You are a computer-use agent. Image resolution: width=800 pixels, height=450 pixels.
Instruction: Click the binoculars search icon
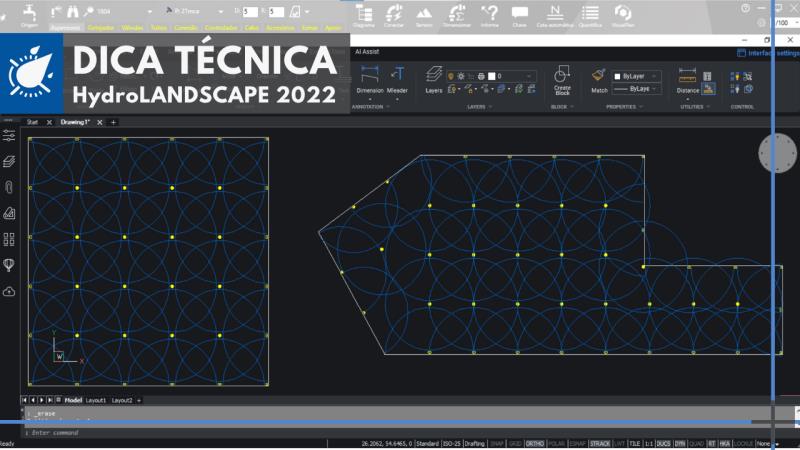(73, 11)
